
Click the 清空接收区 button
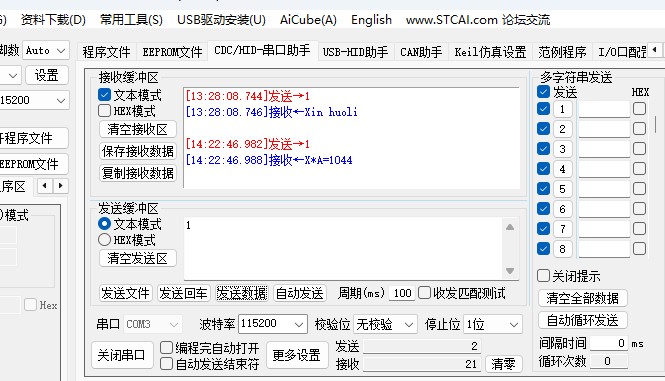(138, 129)
